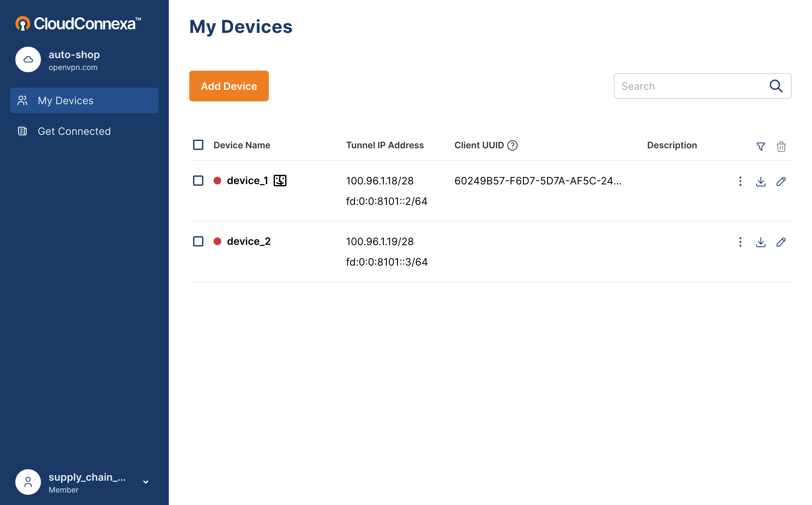Open the three-dot menu for device_1
Viewport: 812px width, 505px height.
pyautogui.click(x=740, y=181)
